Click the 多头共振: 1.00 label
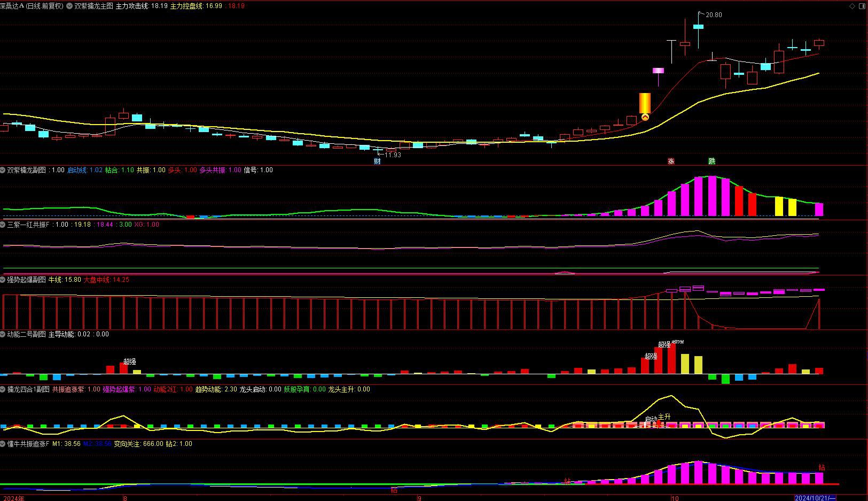 (221, 170)
